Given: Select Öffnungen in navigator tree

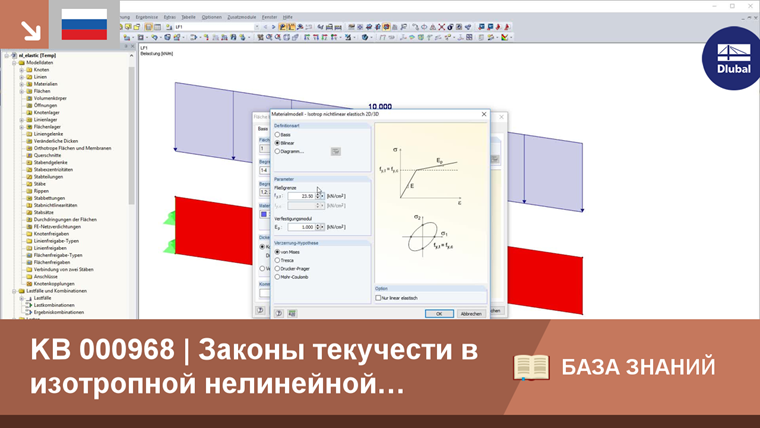Looking at the screenshot, I should point(45,105).
